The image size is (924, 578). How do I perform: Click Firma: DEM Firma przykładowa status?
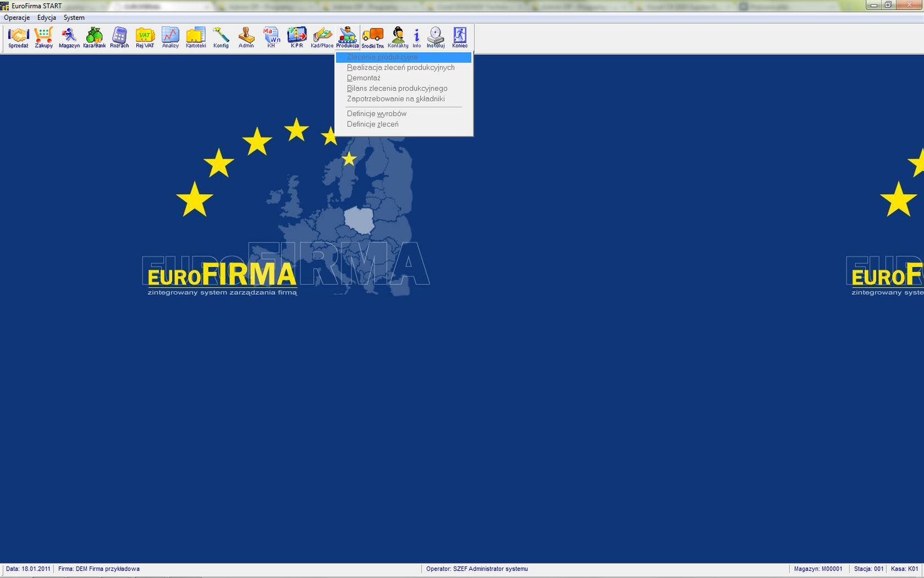99,569
